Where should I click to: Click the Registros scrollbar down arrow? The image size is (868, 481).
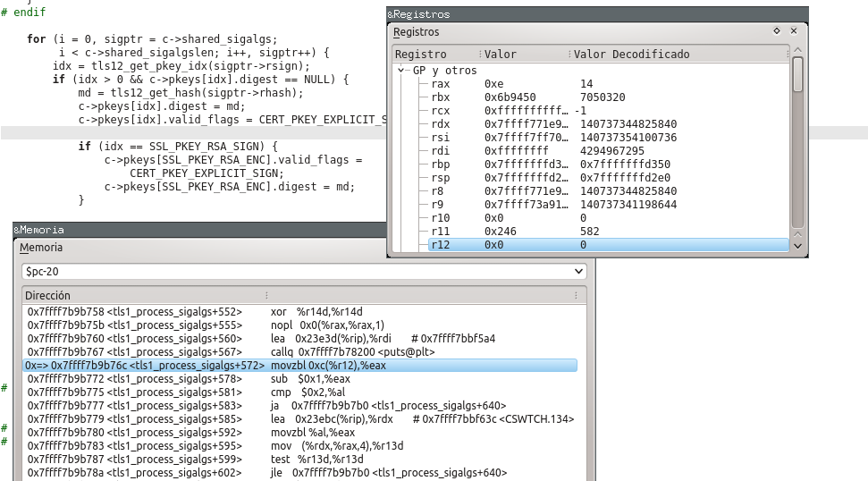click(x=797, y=247)
